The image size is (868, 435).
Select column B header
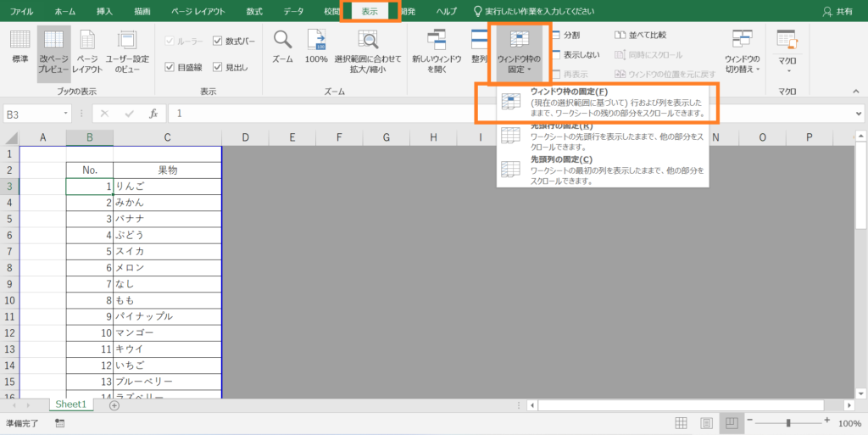90,138
